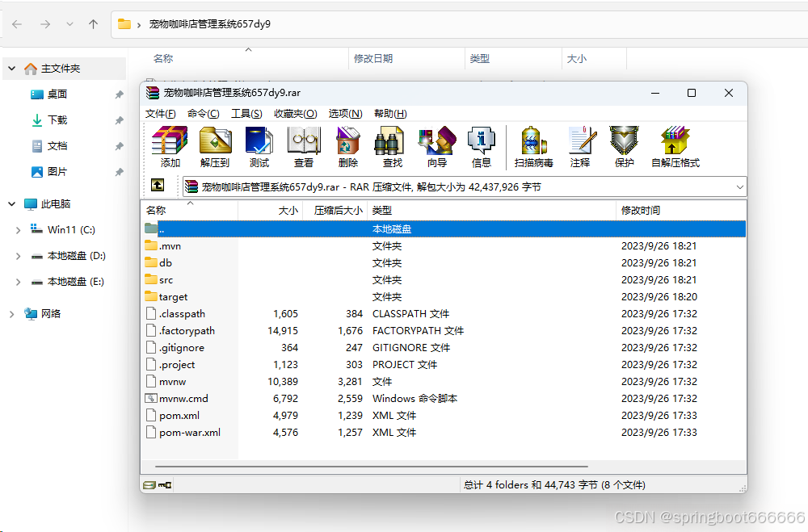Maximize the WinRAR window
The width and height of the screenshot is (808, 532).
pyautogui.click(x=692, y=93)
